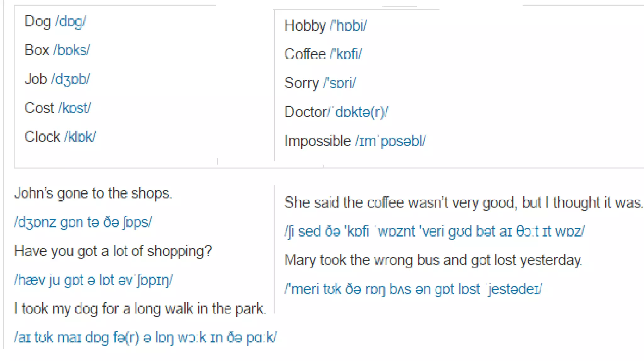Click the word Job
Screen dimensions: 644x361
pyautogui.click(x=36, y=79)
